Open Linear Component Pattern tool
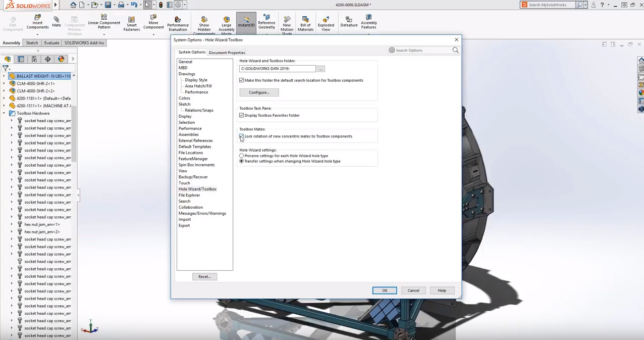This screenshot has width=644, height=340. [104, 22]
